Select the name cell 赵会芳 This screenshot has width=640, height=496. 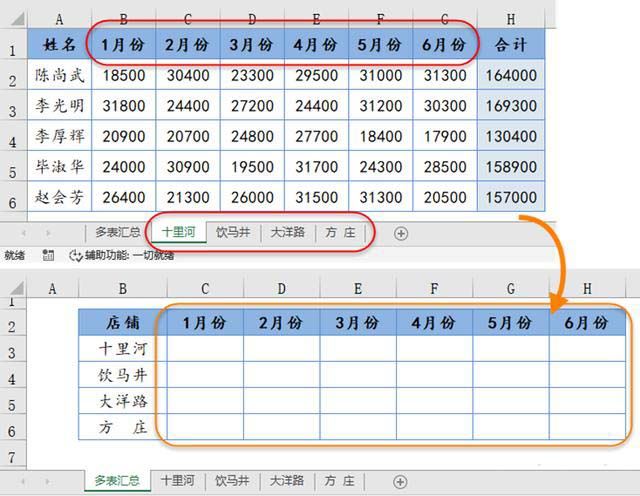[x=60, y=197]
